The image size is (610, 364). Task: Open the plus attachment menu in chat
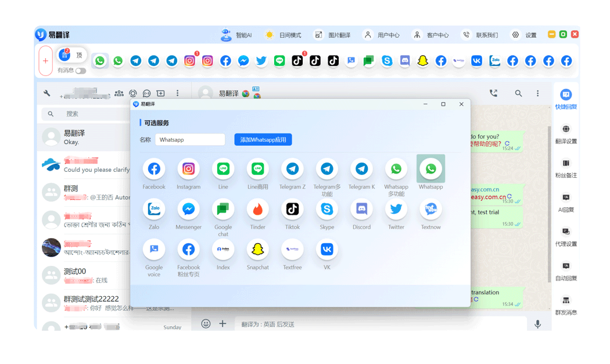[223, 324]
